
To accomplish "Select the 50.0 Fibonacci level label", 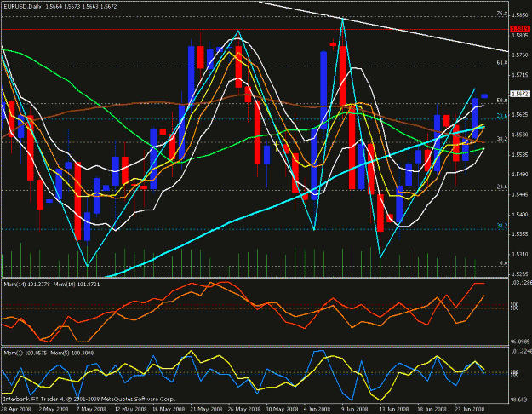I will [x=502, y=101].
